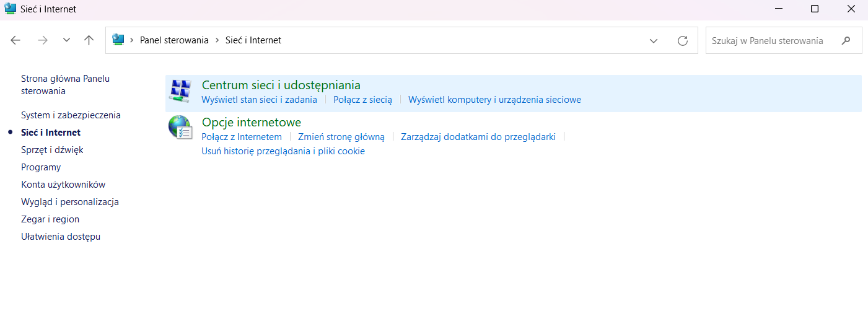
Task: Click the Centrum sieci i udostępniania network icon
Action: [180, 92]
